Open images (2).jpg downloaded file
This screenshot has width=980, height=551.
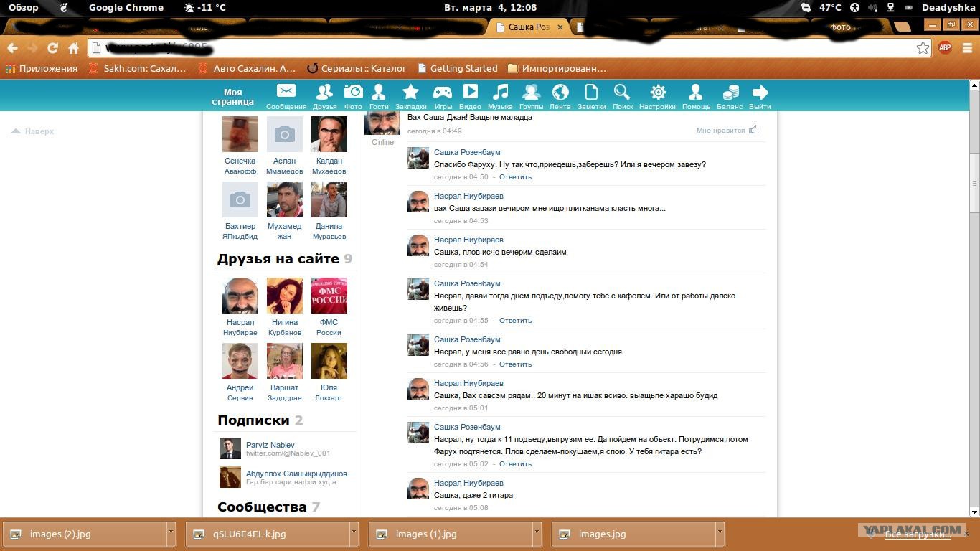(x=85, y=534)
